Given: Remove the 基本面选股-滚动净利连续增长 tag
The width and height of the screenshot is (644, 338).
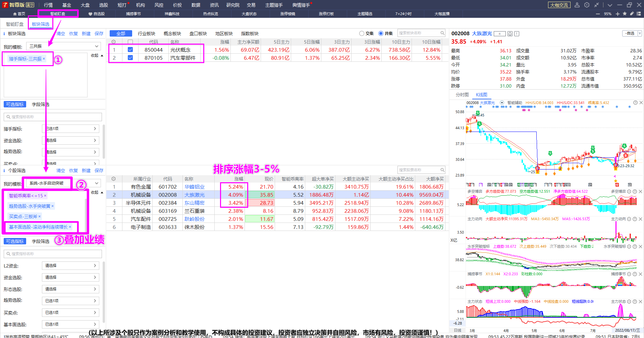Looking at the screenshot, I should [x=70, y=227].
